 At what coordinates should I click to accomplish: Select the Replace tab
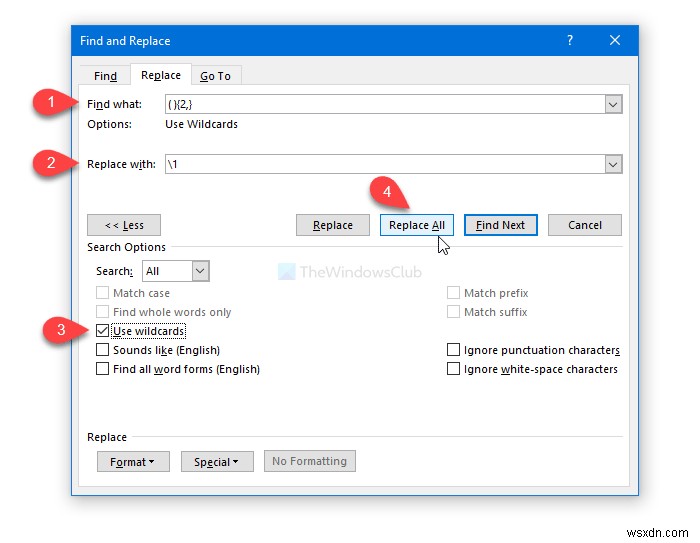161,75
